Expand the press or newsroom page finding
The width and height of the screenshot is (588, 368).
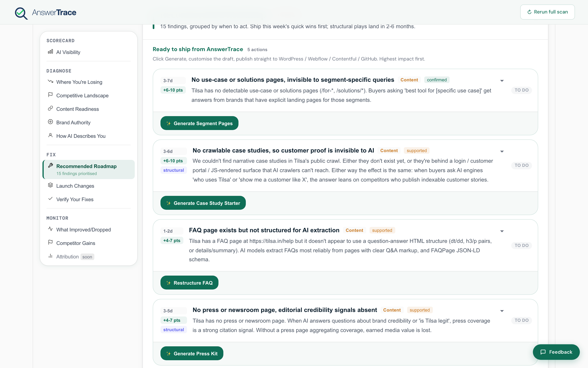tap(502, 311)
